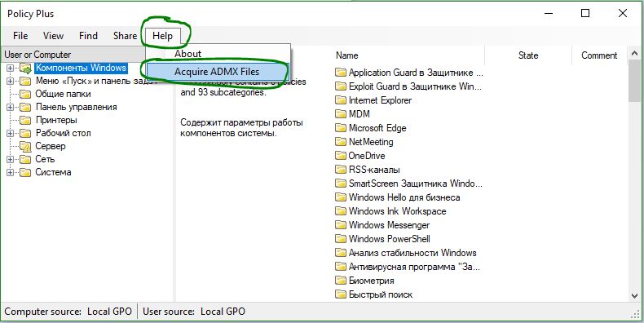Click the list scrollbar down arrow
This screenshot has height=323, width=644.
(633, 296)
